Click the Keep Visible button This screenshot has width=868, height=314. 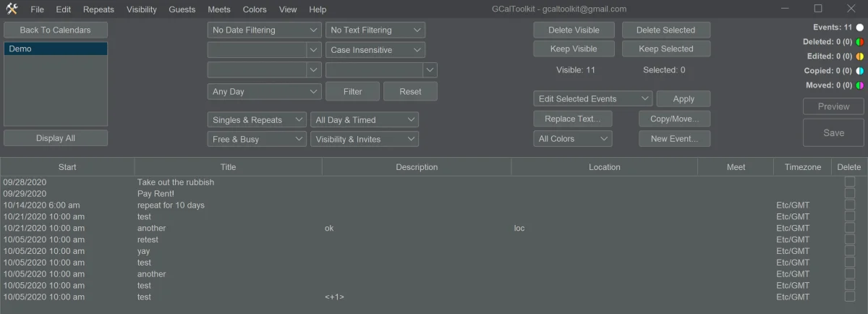[574, 49]
